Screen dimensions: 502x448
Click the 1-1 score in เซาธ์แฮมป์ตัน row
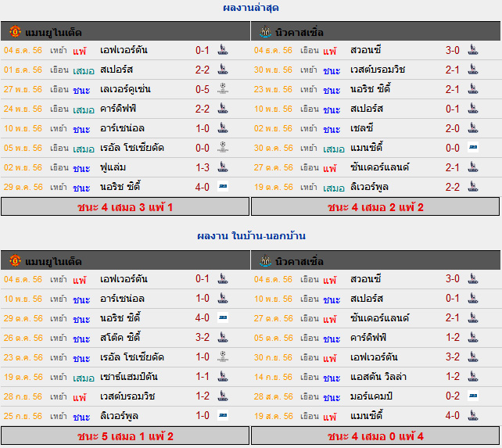click(203, 376)
